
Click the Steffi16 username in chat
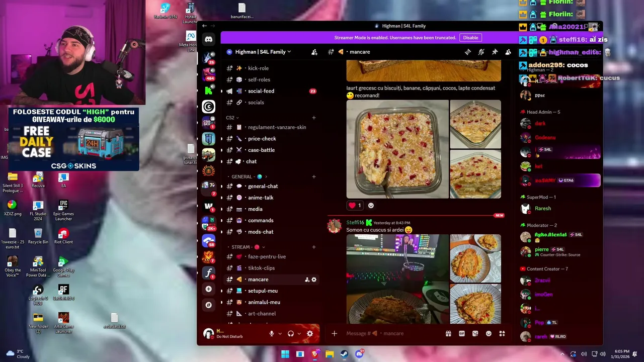click(x=355, y=223)
